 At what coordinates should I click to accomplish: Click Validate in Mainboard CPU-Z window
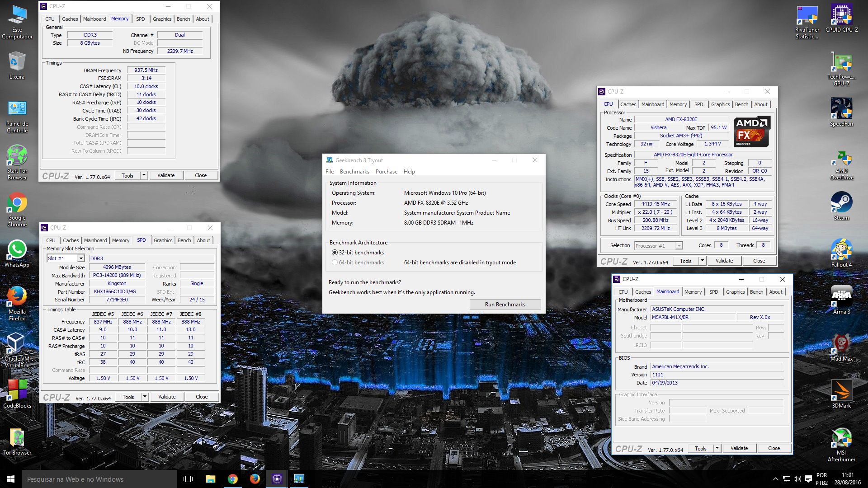(739, 448)
